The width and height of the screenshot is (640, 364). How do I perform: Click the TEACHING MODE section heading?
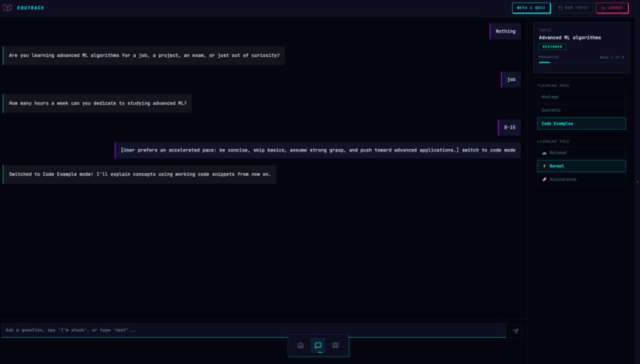tap(553, 86)
